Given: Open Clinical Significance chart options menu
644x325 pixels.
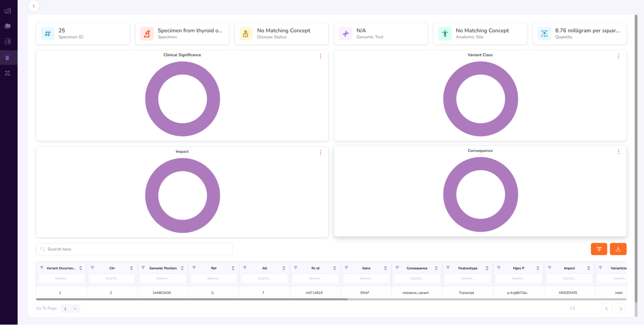Looking at the screenshot, I should (320, 56).
